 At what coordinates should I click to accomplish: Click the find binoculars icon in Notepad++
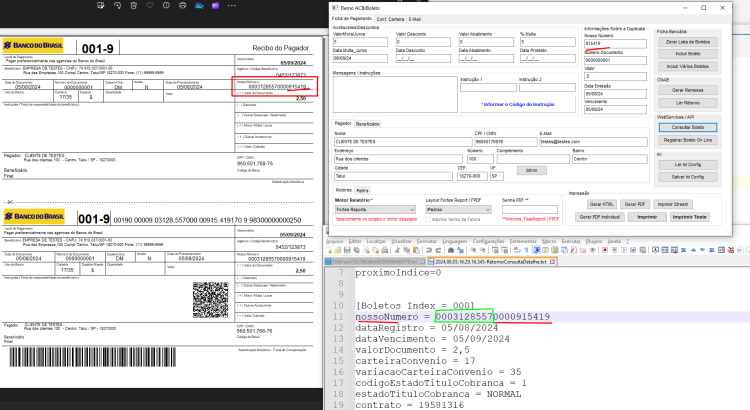click(x=451, y=250)
